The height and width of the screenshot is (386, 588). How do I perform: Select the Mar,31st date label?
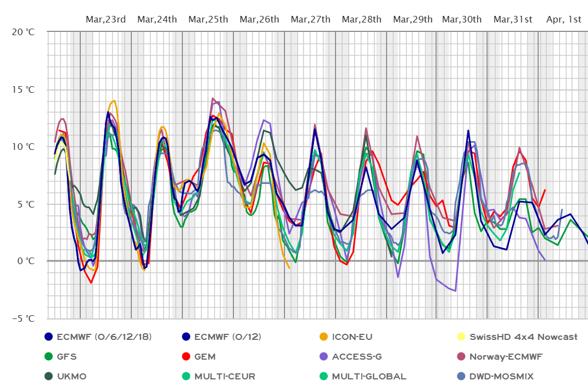[513, 20]
